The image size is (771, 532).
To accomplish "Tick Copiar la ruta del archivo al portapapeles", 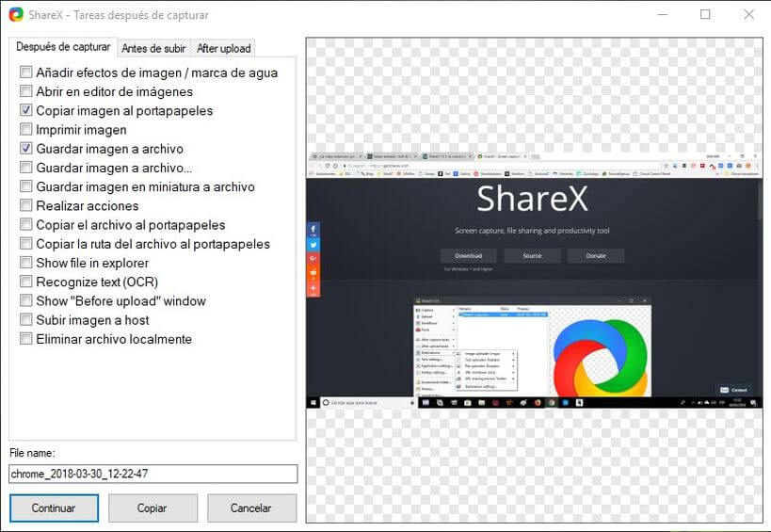I will click(26, 243).
